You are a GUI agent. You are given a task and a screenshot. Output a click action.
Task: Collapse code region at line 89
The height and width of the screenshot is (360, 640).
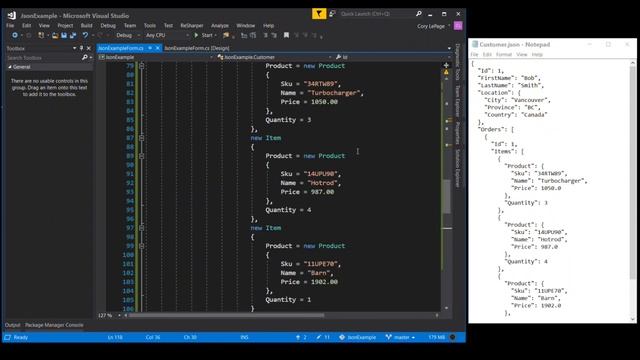point(141,156)
